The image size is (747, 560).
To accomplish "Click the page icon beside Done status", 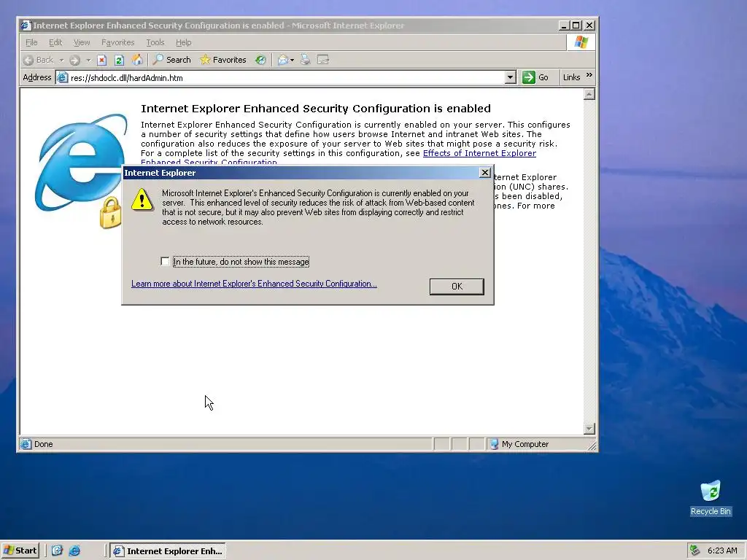I will 26,444.
